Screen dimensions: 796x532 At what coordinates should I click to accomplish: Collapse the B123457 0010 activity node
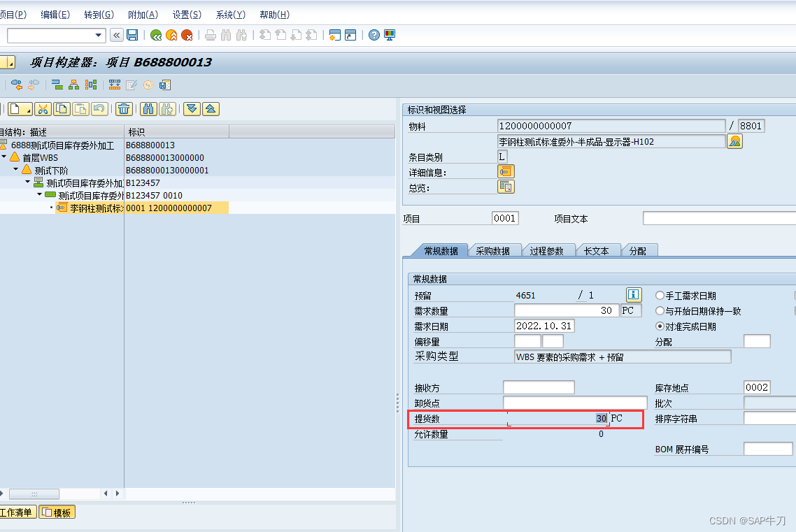click(x=40, y=194)
